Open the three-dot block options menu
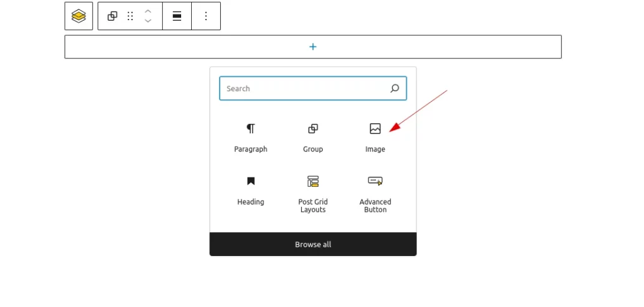The width and height of the screenshot is (644, 307). pyautogui.click(x=206, y=16)
